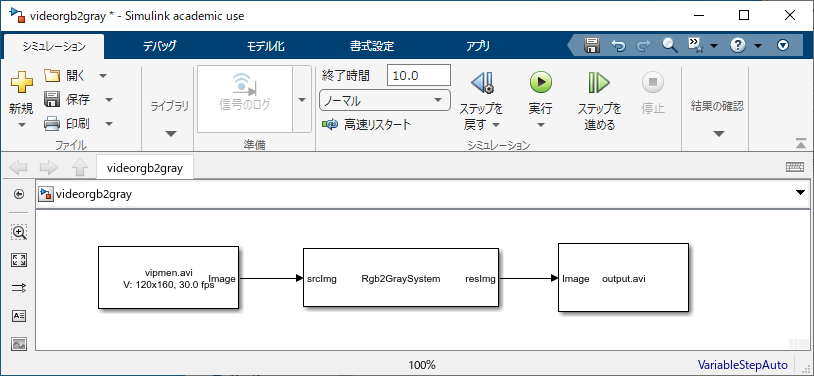The image size is (814, 376).
Task: Click the Annotation text icon in the palette
Action: coord(19,316)
